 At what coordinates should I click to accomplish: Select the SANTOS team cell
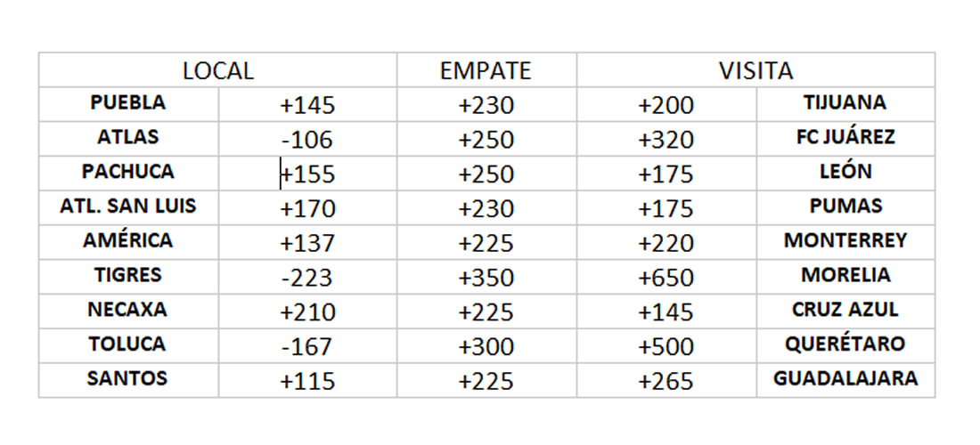(128, 380)
